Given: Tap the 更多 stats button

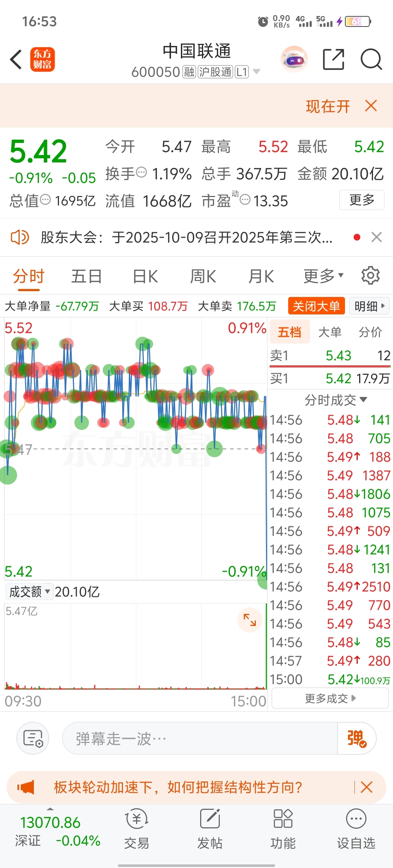Looking at the screenshot, I should click(362, 200).
